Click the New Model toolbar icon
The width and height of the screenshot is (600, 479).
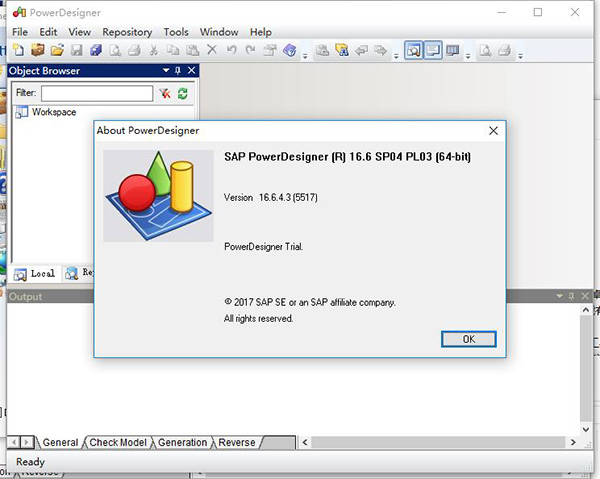coord(19,50)
